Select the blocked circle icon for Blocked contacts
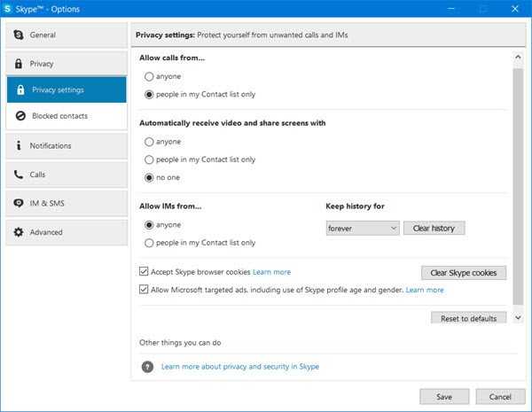Screen dimensions: 532x412 click(x=20, y=116)
